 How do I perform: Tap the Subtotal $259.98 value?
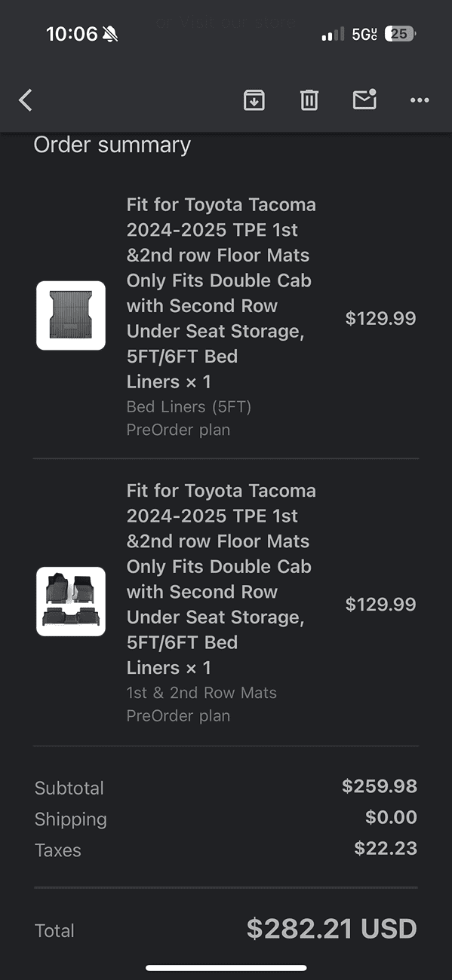coord(380,786)
